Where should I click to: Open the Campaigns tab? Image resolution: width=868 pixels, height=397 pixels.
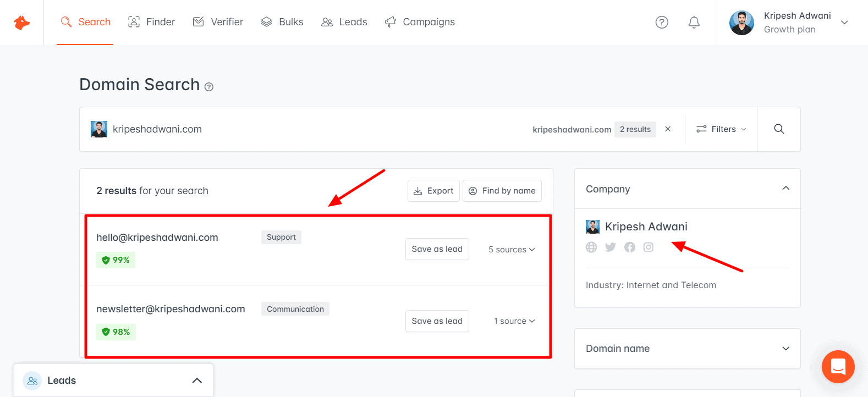click(x=420, y=22)
